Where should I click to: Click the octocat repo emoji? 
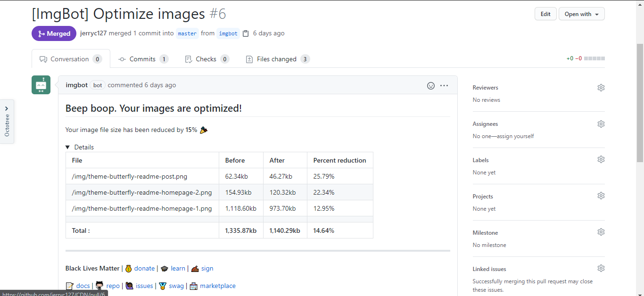(x=99, y=286)
